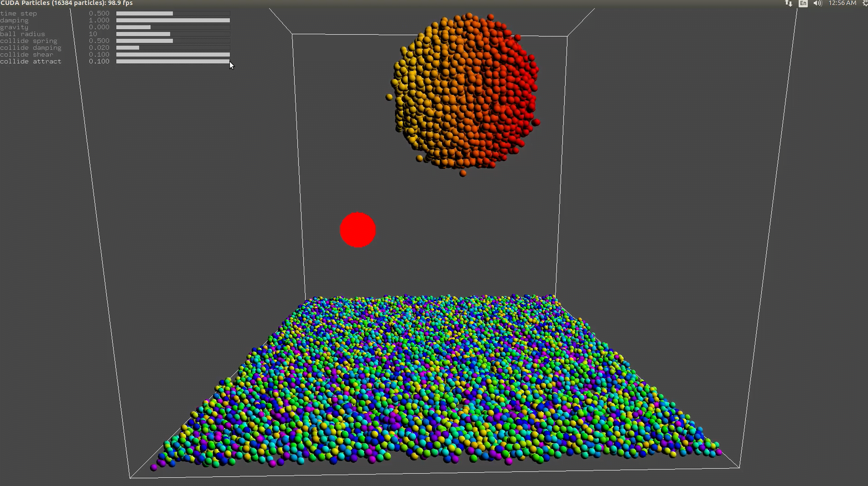Adjust the damping slider
Viewport: 868px width, 486px height.
coord(173,21)
